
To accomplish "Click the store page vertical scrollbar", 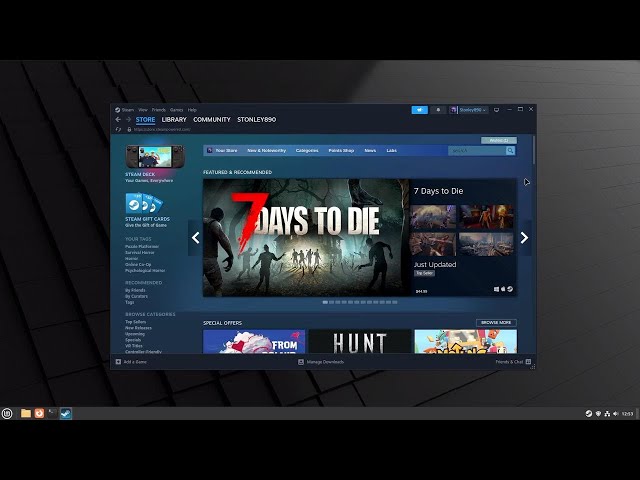I will click(533, 150).
